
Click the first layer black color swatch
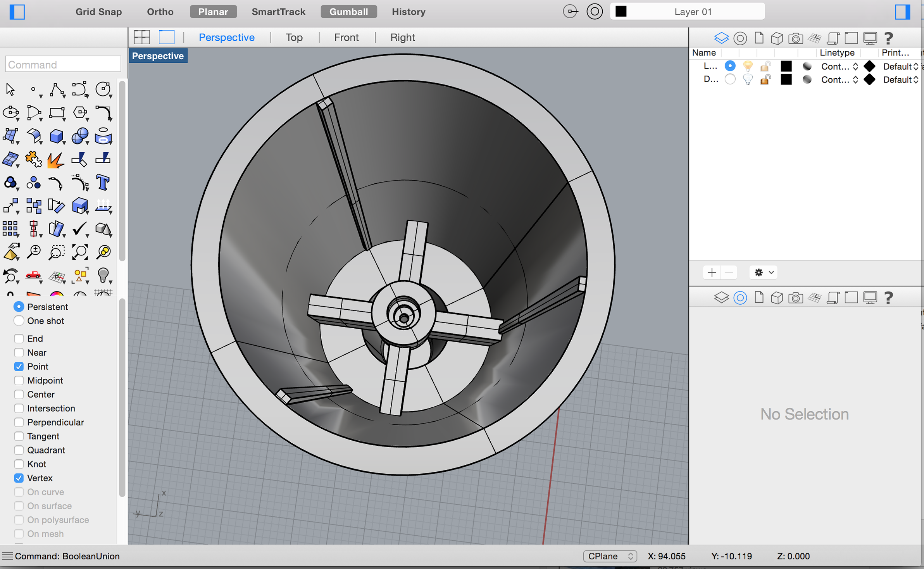coord(786,66)
